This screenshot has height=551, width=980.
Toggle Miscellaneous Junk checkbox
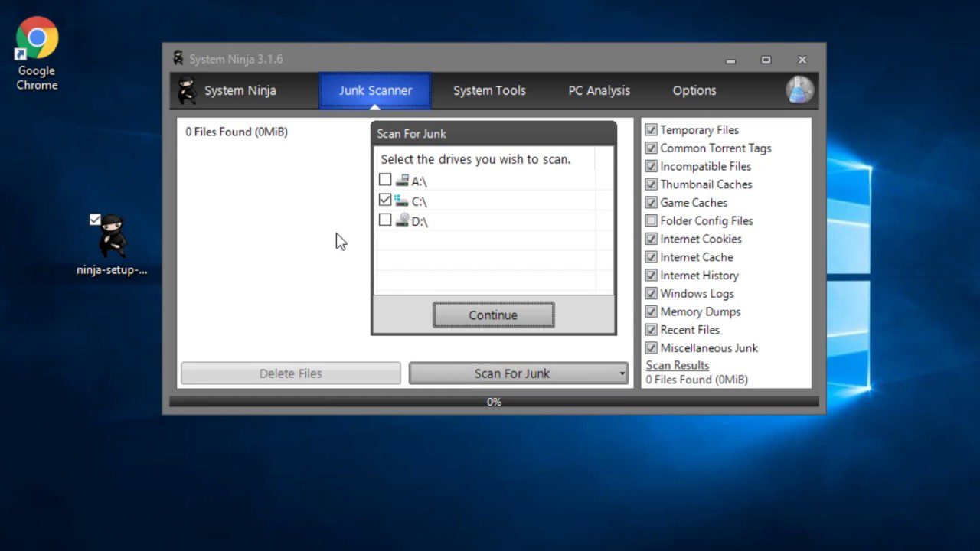pyautogui.click(x=651, y=348)
